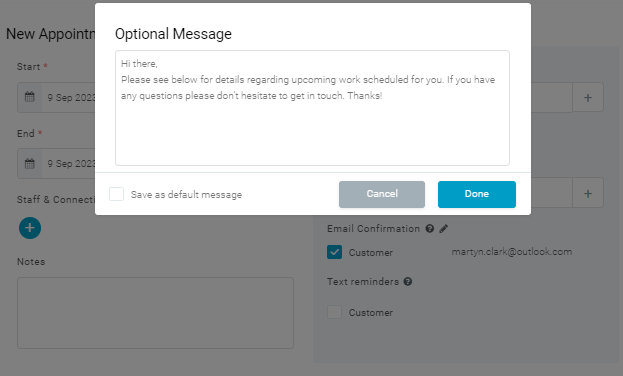Click the End date calendar icon
The width and height of the screenshot is (623, 376).
click(30, 163)
